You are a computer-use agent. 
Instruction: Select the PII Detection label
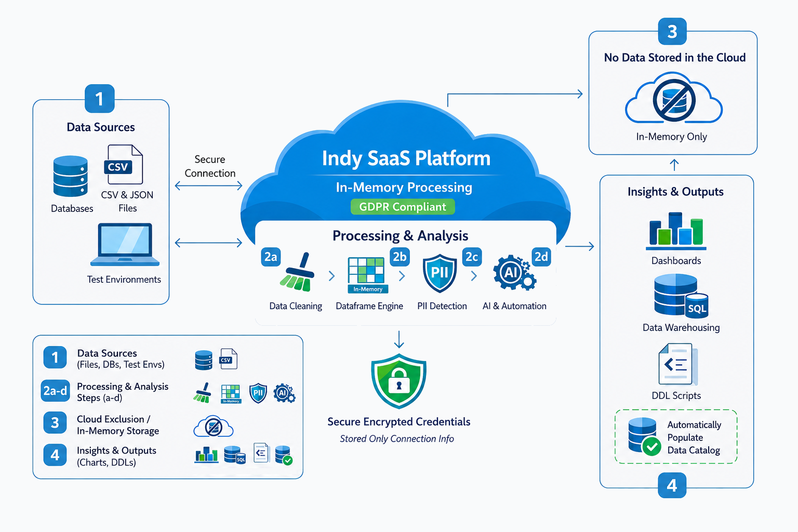tap(442, 306)
